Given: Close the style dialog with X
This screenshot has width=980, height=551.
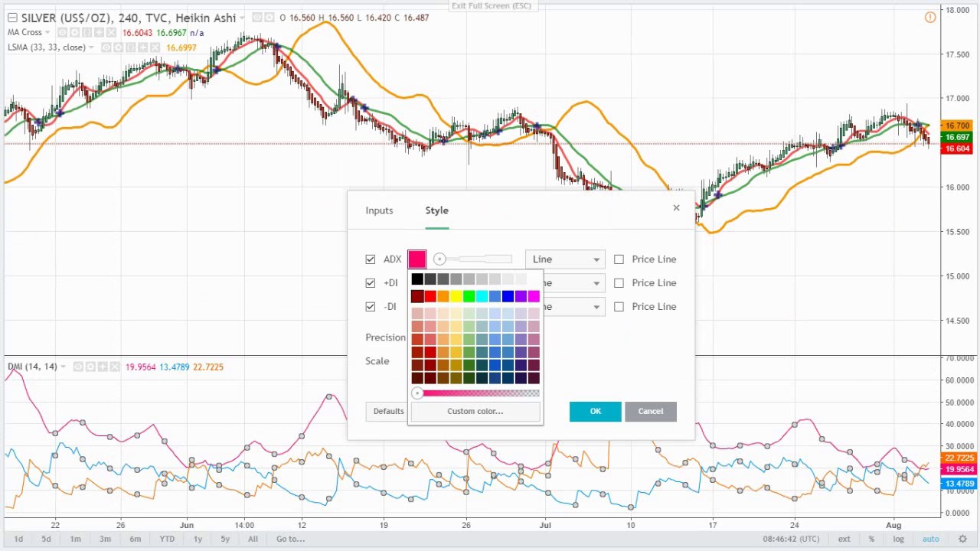Looking at the screenshot, I should 676,207.
